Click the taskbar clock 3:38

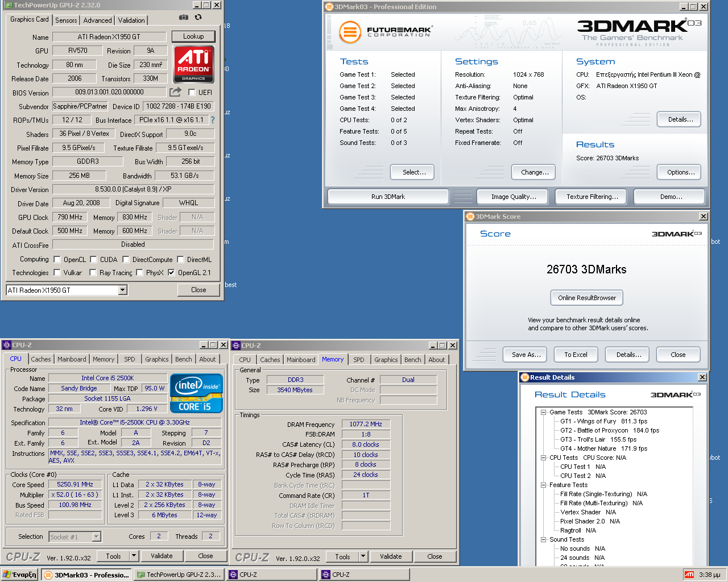pyautogui.click(x=710, y=575)
